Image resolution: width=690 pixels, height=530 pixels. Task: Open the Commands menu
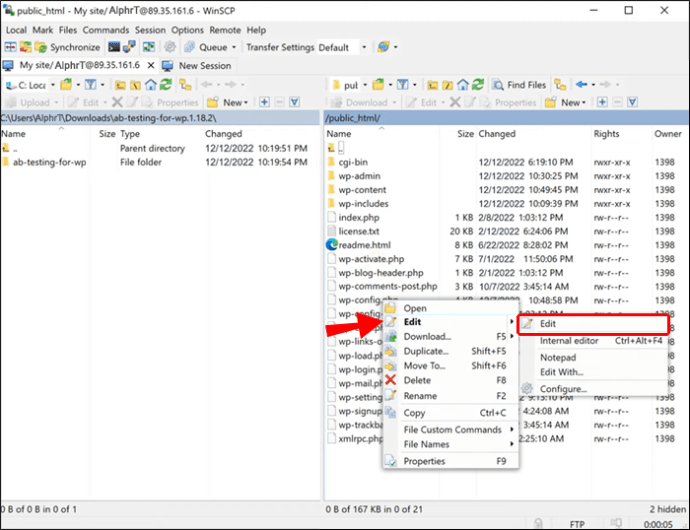pyautogui.click(x=106, y=30)
